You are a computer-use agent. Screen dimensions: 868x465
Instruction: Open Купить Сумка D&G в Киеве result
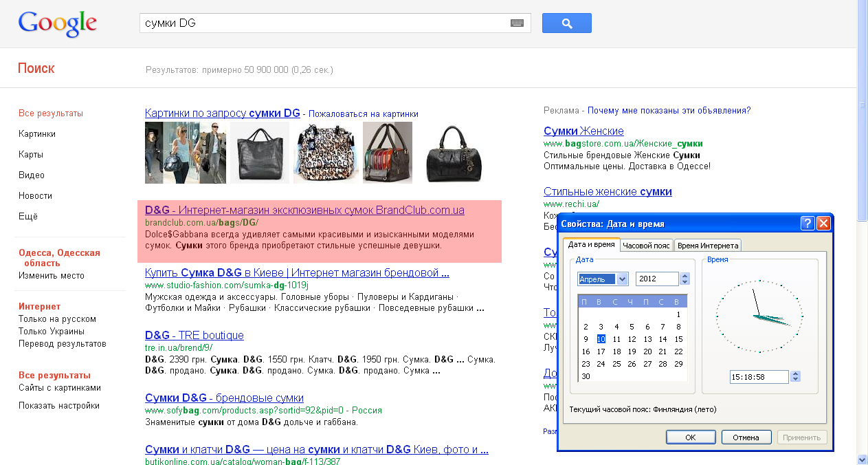click(297, 273)
